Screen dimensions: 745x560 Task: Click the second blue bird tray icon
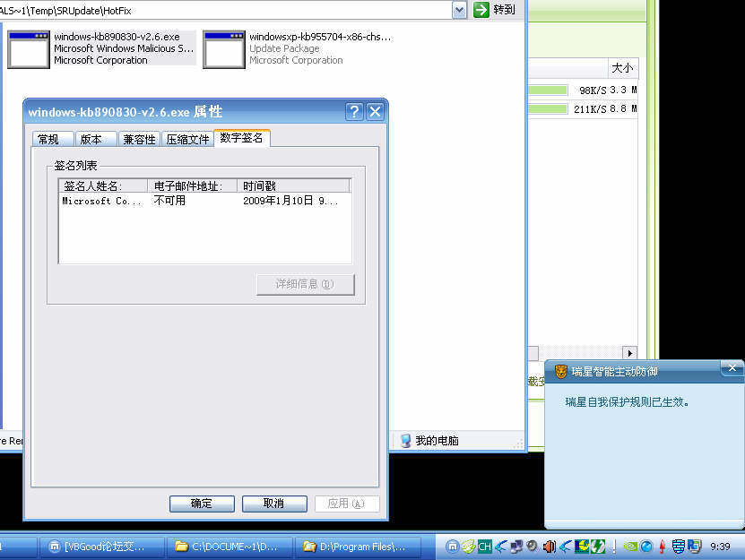566,547
